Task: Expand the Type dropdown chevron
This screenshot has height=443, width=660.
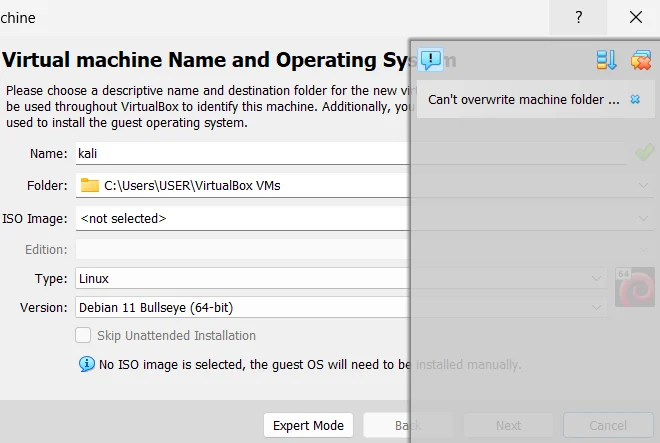Action: [x=596, y=278]
